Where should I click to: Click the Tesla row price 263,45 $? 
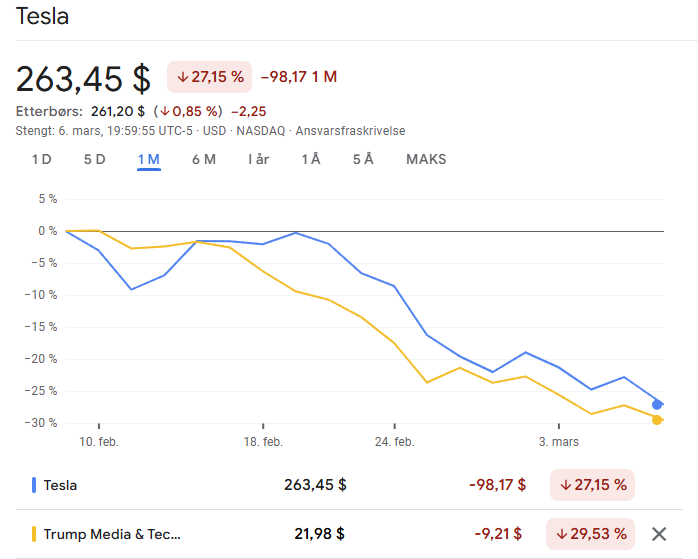[x=315, y=485]
